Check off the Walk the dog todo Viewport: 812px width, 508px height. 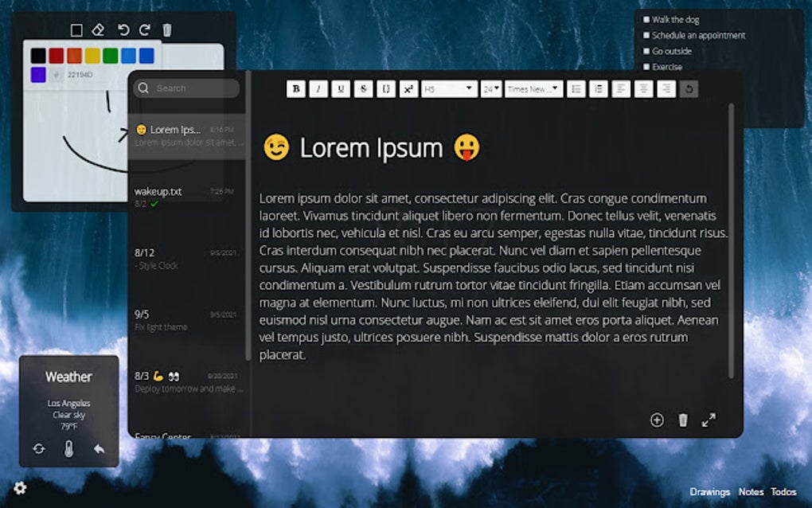[x=646, y=19]
